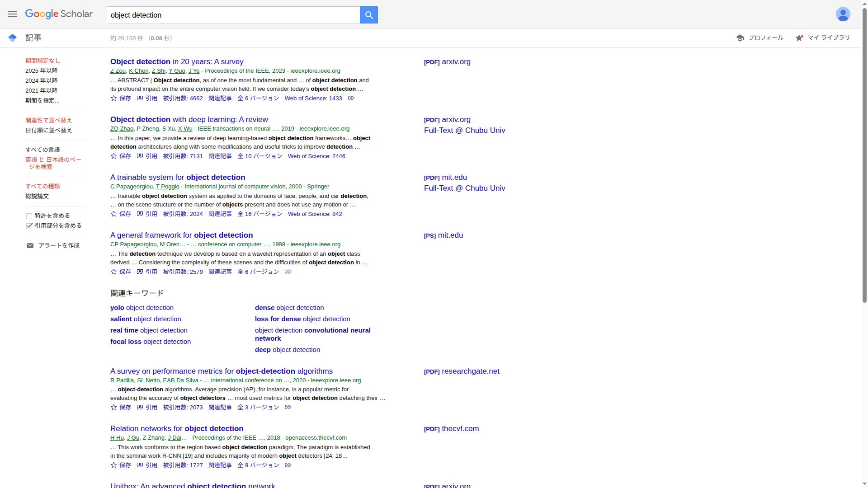The height and width of the screenshot is (488, 868).
Task: Open Profile graduation cap link
Action: 740,38
